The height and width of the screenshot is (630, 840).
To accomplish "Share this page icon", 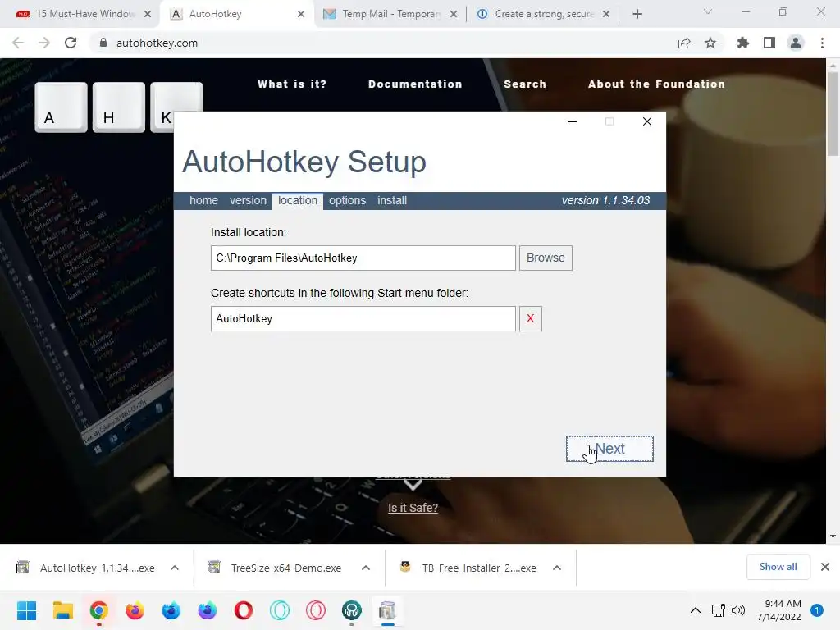I will [x=684, y=43].
